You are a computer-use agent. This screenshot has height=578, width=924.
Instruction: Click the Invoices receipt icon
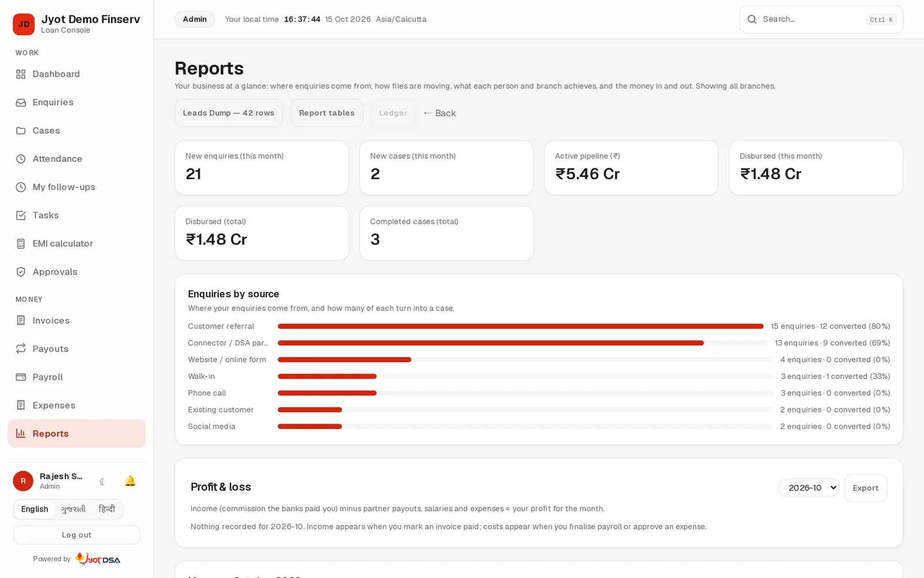click(x=21, y=321)
